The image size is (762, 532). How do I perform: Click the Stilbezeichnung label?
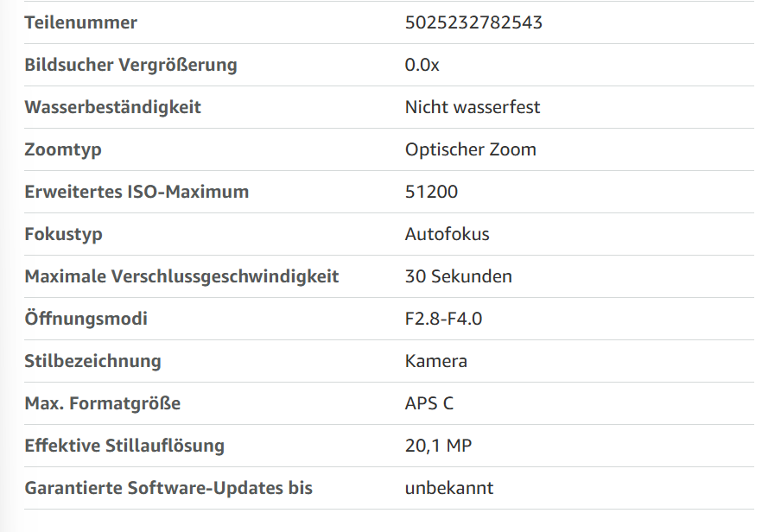(92, 360)
